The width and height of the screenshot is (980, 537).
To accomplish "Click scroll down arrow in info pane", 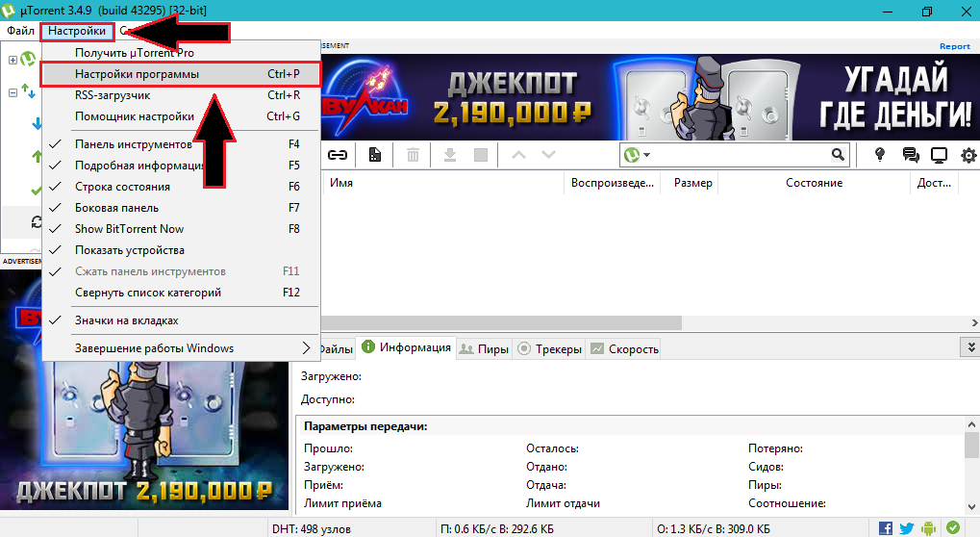I will pos(971,507).
